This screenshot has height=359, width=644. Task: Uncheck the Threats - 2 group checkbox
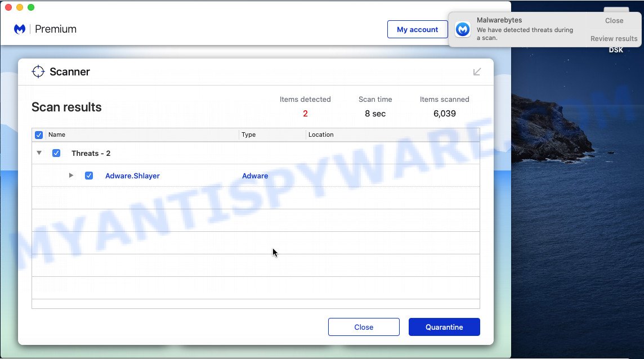56,153
